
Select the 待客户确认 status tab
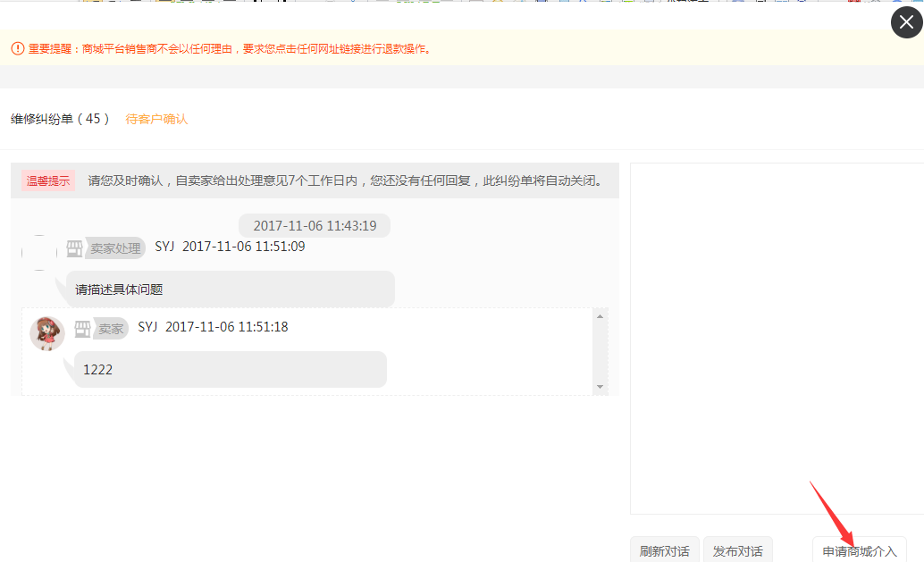click(156, 119)
